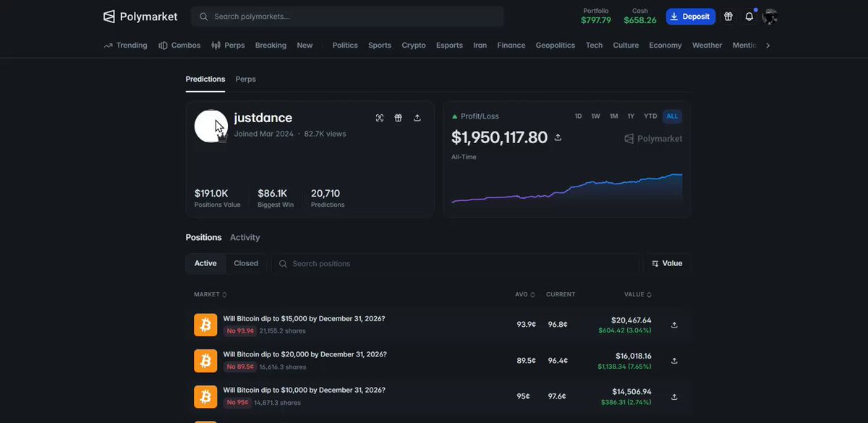The height and width of the screenshot is (423, 868).
Task: Open the Sports category
Action: 380,45
